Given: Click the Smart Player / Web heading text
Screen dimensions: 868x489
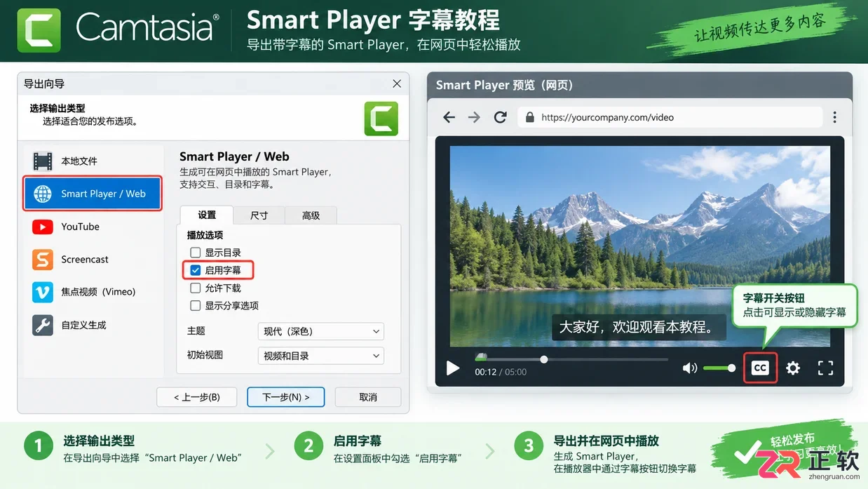Looking at the screenshot, I should tap(234, 156).
